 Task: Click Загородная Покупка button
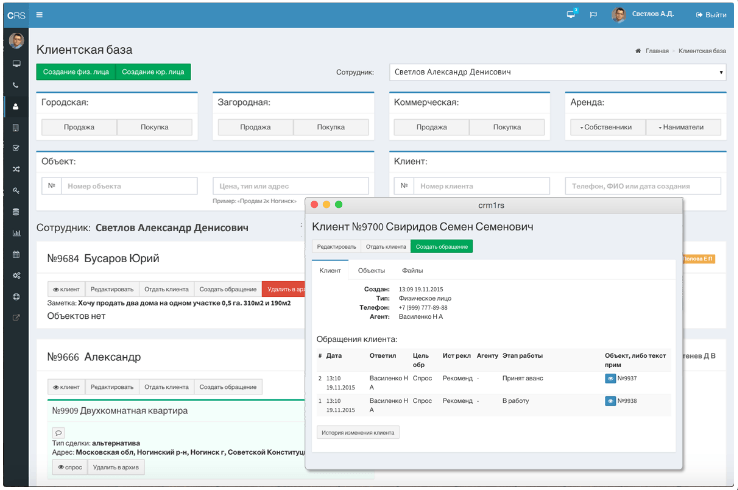[x=331, y=127]
